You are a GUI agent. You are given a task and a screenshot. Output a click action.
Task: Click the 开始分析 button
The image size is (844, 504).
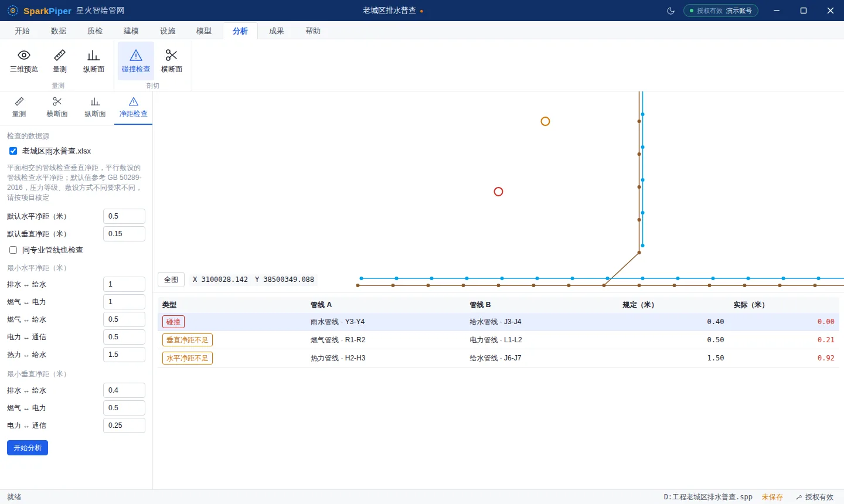[x=28, y=448]
